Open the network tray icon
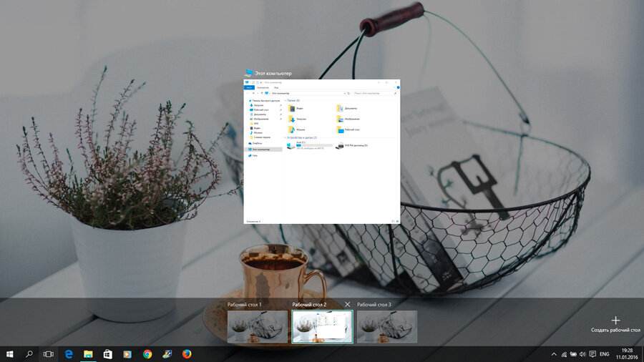 [564, 354]
